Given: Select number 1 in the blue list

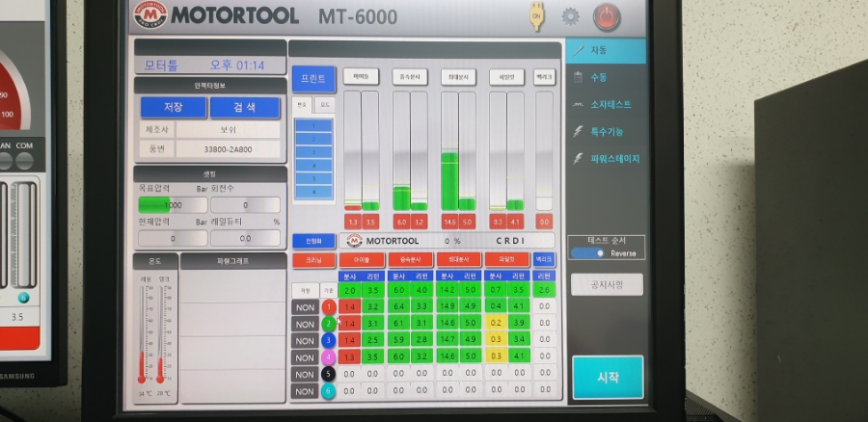Looking at the screenshot, I should [313, 125].
